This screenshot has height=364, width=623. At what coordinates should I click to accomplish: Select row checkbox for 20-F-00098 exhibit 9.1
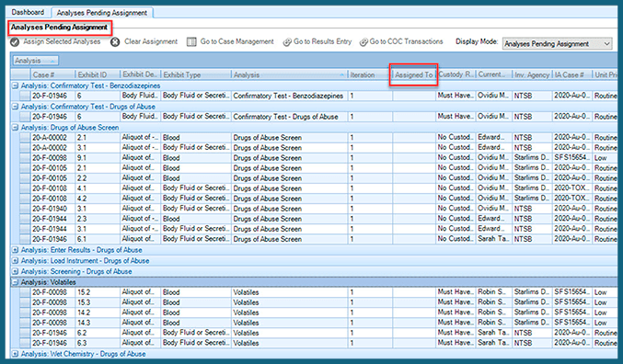[x=25, y=158]
